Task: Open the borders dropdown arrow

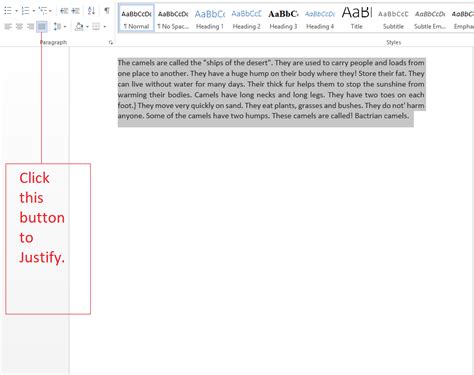Action: [105, 26]
